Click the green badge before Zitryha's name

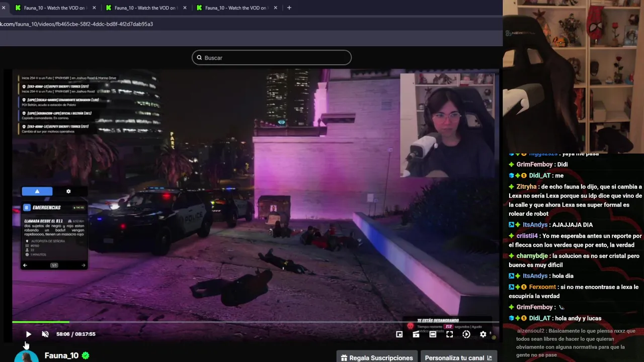pyautogui.click(x=512, y=187)
